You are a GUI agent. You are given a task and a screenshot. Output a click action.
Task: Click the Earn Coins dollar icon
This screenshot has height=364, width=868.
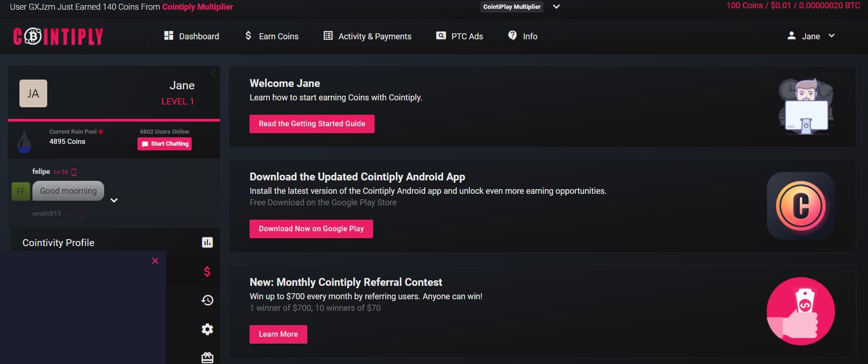click(248, 36)
